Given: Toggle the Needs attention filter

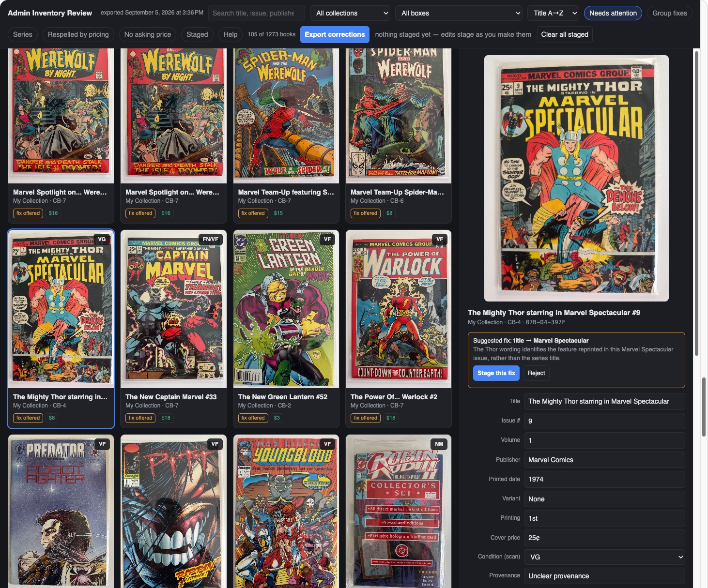Looking at the screenshot, I should [613, 13].
